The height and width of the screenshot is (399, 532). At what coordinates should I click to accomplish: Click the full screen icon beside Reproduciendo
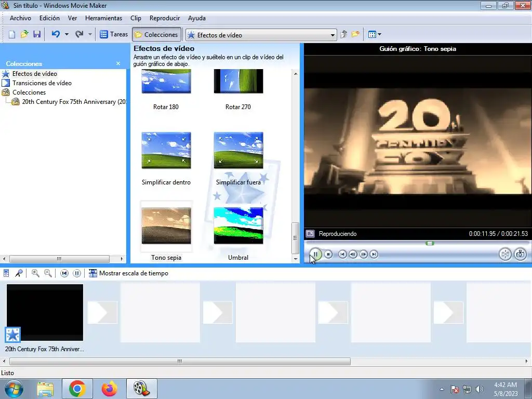click(310, 234)
